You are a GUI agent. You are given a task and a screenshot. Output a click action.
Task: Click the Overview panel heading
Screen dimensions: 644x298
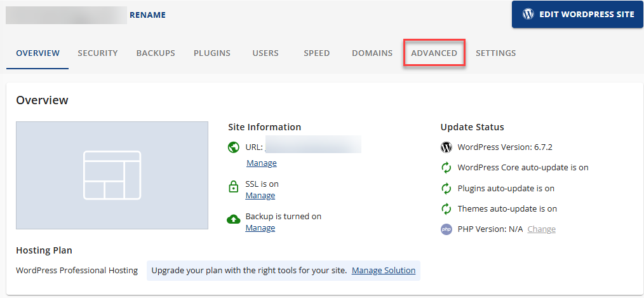[42, 100]
